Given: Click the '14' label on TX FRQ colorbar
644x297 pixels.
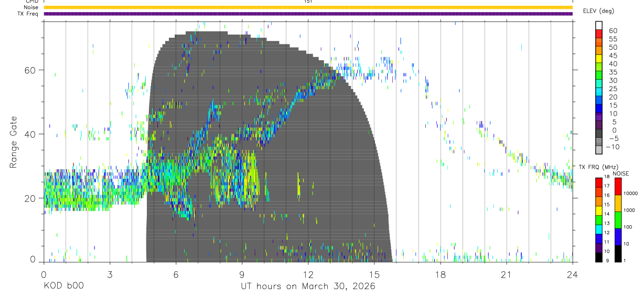Looking at the screenshot, I should point(606,214).
